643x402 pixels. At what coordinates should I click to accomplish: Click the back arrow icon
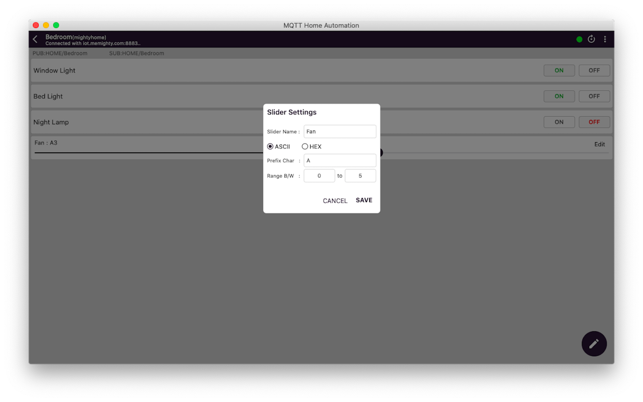[x=36, y=40]
